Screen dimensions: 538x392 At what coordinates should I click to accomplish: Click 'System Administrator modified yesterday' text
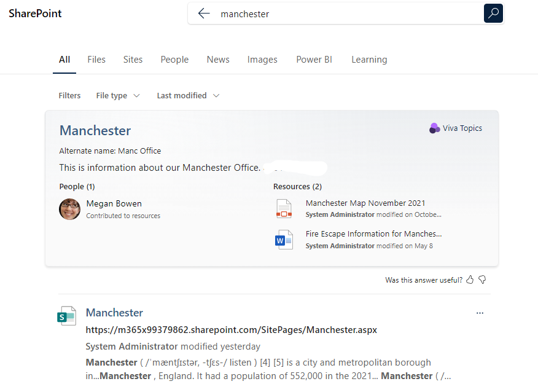[x=173, y=347]
